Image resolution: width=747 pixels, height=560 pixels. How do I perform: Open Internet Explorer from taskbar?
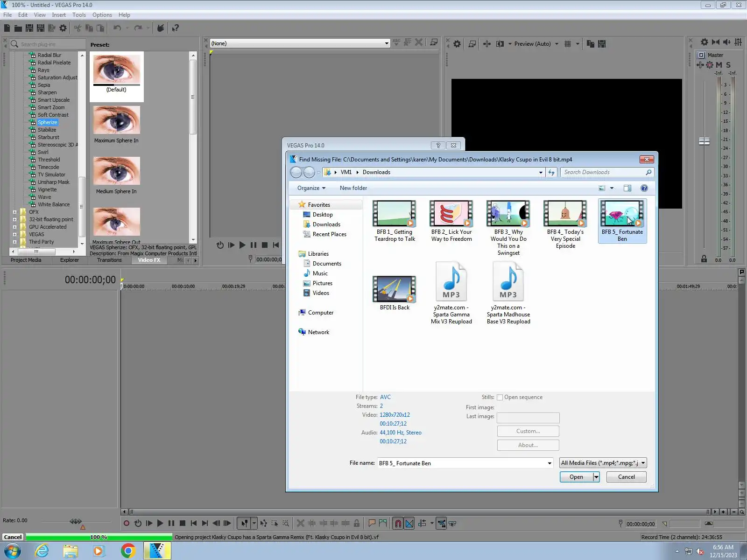click(x=42, y=551)
